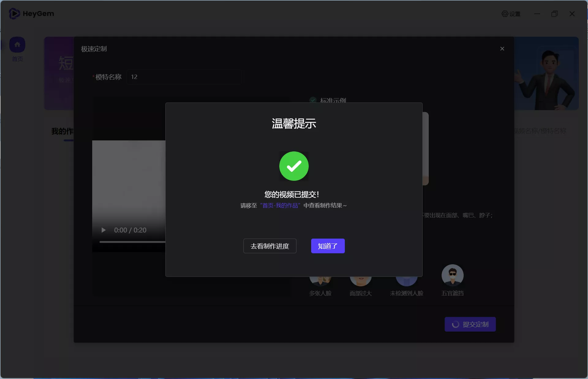Close the 极速定制 dialog with X
Screen dimensions: 588x379
502,49
